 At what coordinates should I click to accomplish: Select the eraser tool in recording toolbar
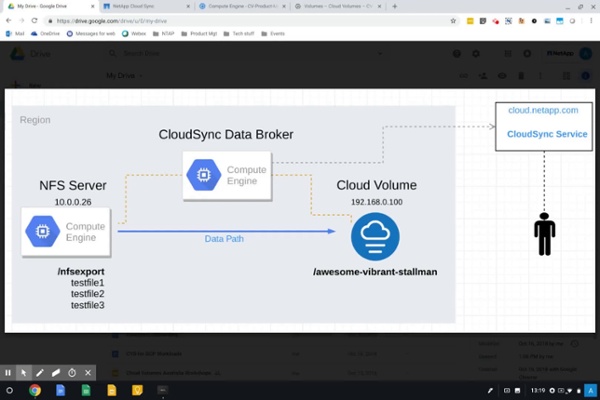tap(56, 372)
